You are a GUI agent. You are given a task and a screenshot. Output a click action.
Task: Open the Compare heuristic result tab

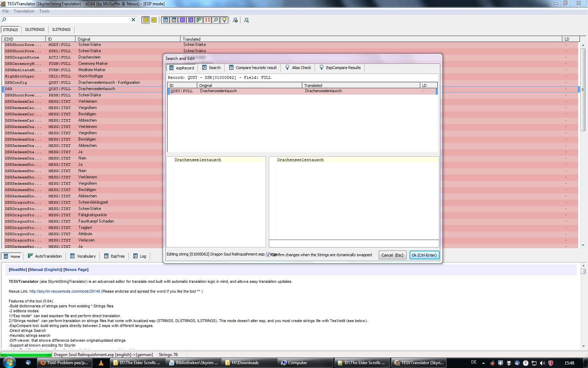click(x=253, y=68)
